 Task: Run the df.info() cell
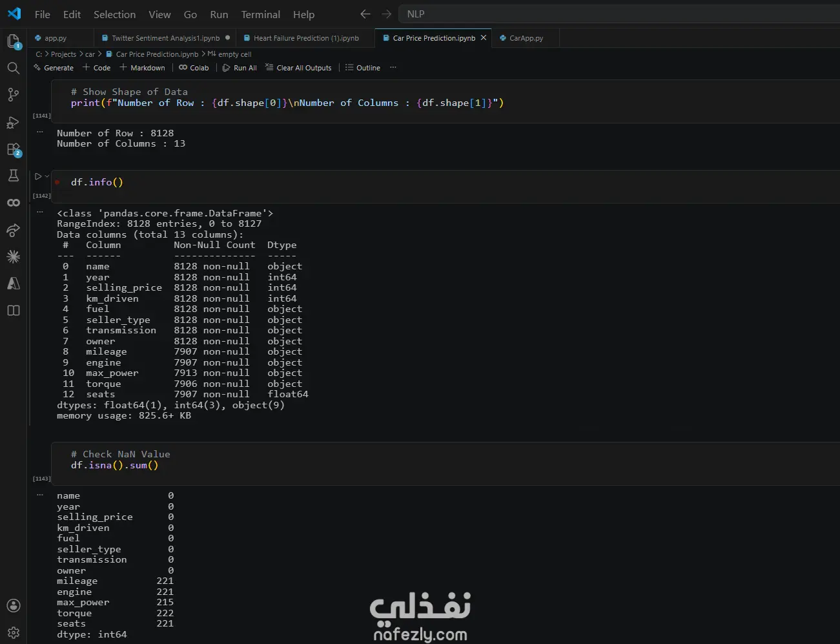point(38,176)
